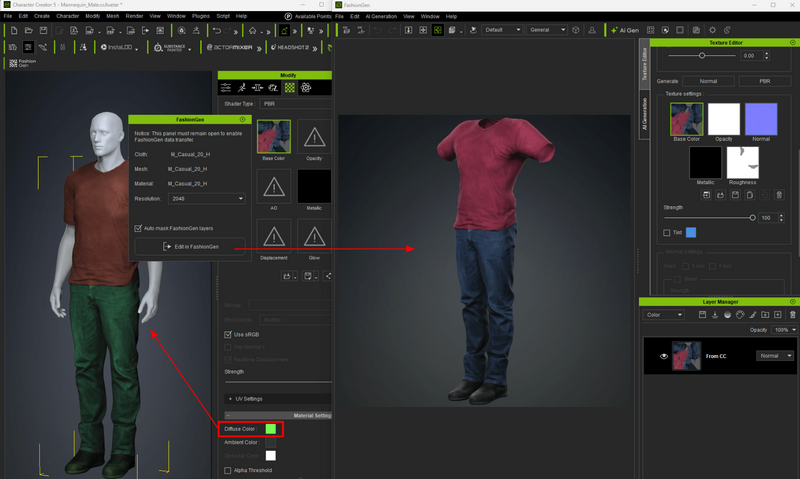Screen dimensions: 800x479
Task: Click the ActorMixer plugin button
Action: coord(230,47)
